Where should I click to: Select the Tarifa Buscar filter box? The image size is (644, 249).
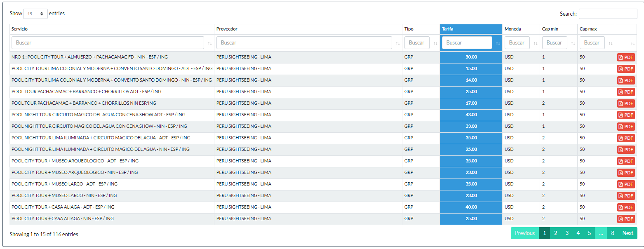[467, 43]
